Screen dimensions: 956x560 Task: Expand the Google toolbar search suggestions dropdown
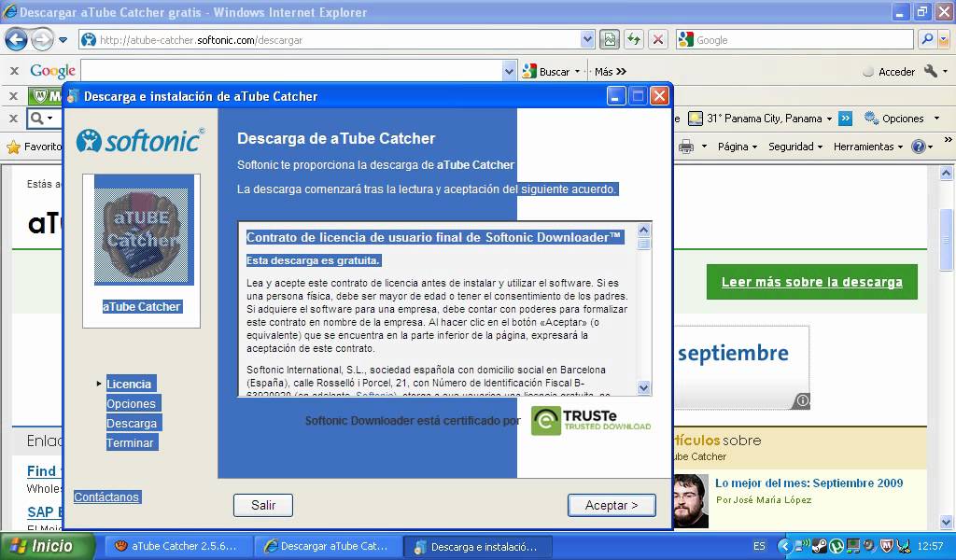pyautogui.click(x=509, y=71)
